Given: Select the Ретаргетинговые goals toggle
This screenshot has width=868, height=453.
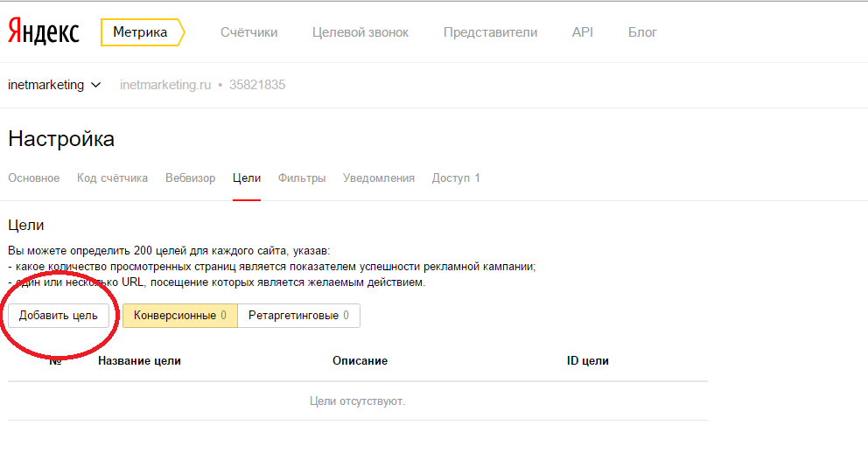Looking at the screenshot, I should [x=298, y=316].
